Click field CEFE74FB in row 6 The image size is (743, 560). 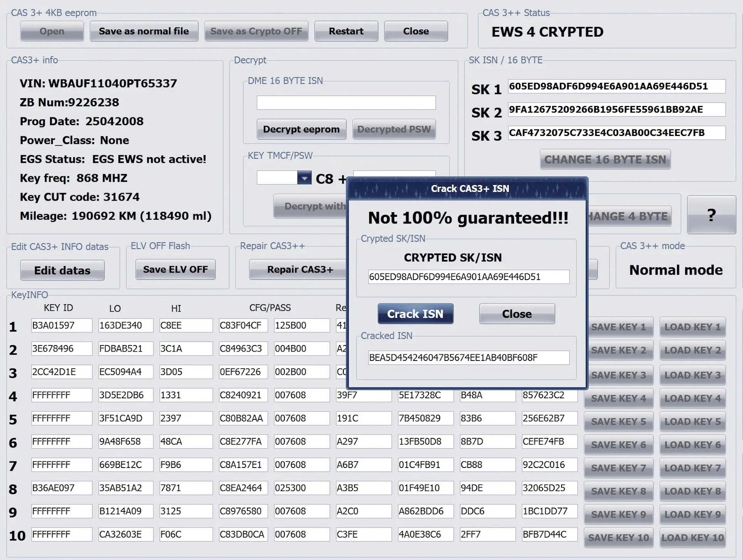click(550, 441)
